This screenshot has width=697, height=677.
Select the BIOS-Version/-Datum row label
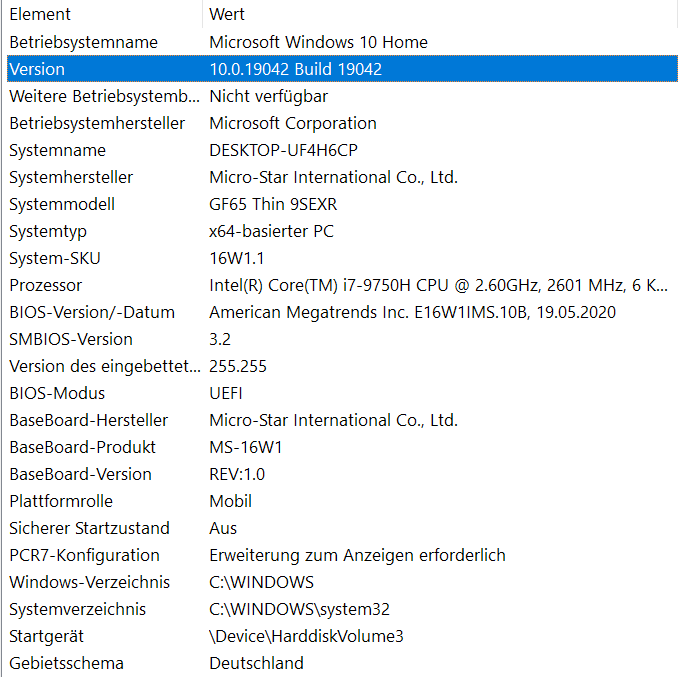(92, 312)
